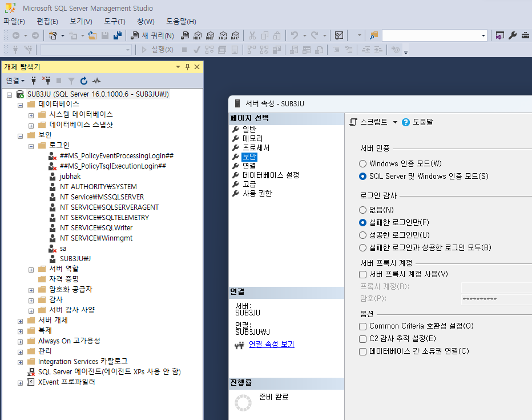Select the 사용 권한 page

[257, 194]
